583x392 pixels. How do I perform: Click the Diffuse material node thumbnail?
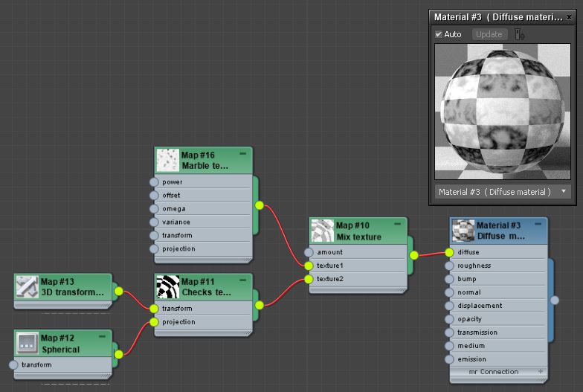[463, 231]
